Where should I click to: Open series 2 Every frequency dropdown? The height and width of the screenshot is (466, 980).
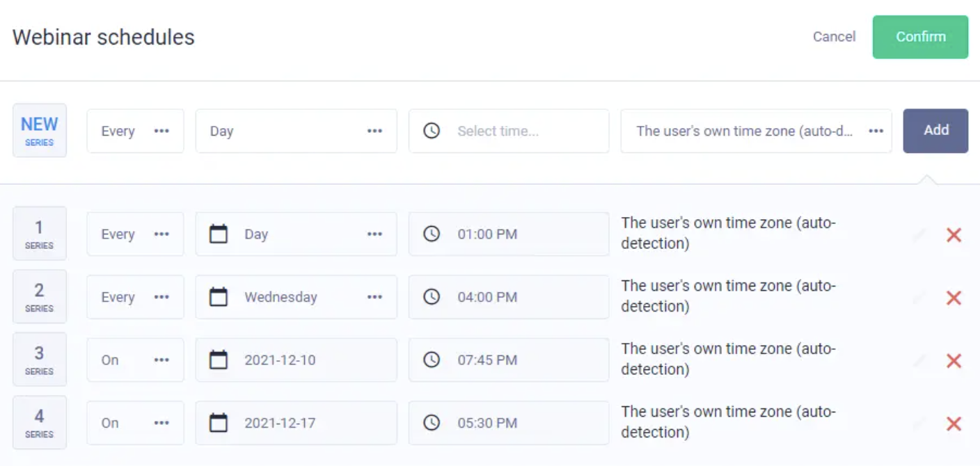(135, 297)
